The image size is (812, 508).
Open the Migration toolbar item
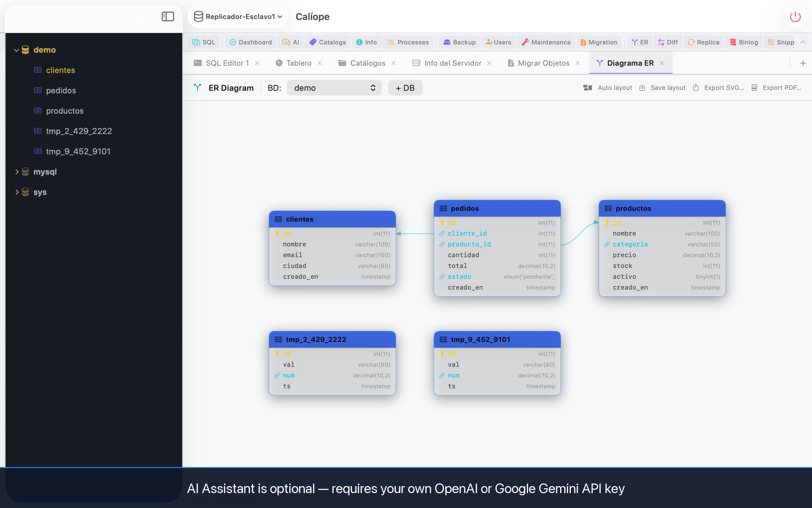pos(599,42)
